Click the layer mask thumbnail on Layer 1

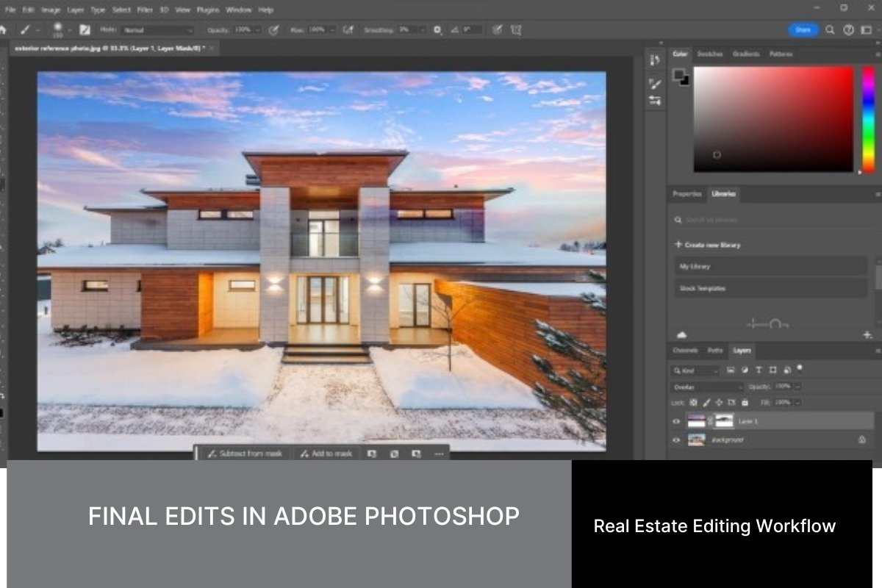[x=724, y=420]
